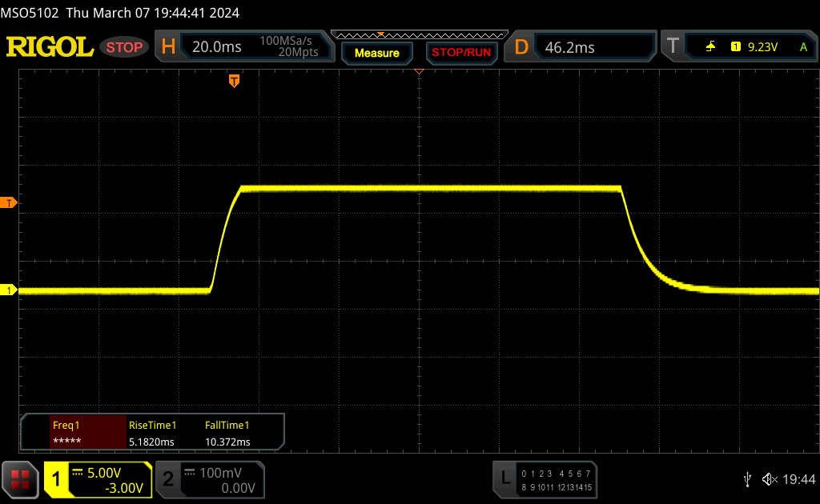This screenshot has height=504, width=820.
Task: Tap the orange D delay icon
Action: [521, 47]
